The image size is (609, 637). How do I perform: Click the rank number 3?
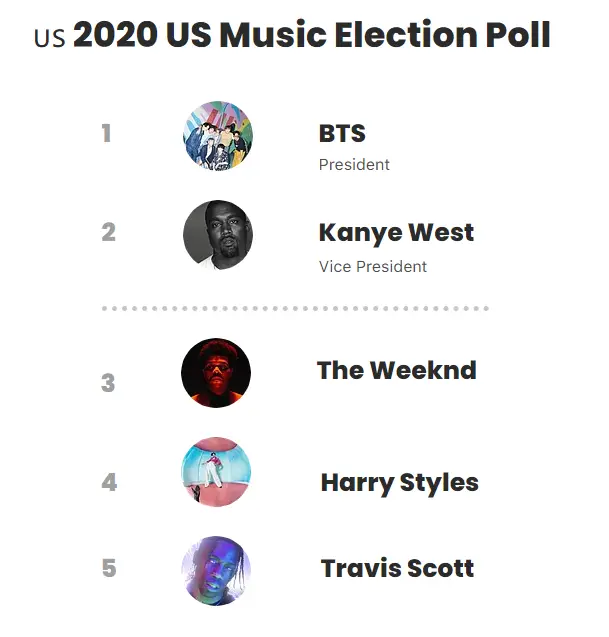[108, 383]
